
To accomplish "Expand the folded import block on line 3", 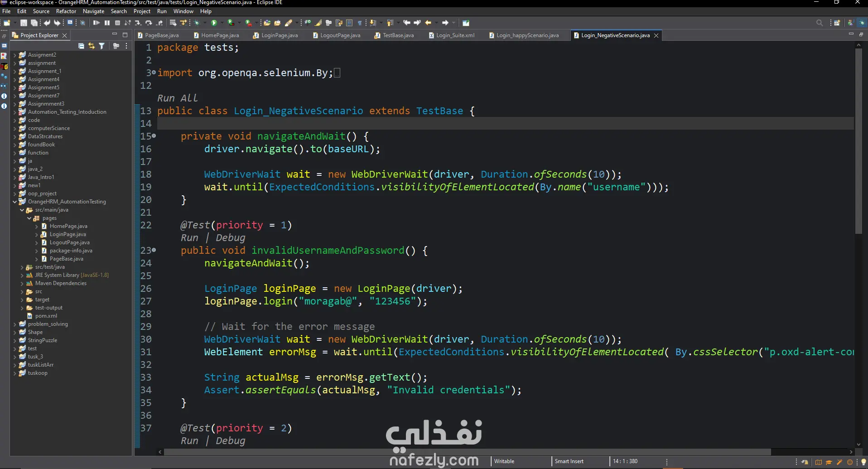I will (154, 73).
